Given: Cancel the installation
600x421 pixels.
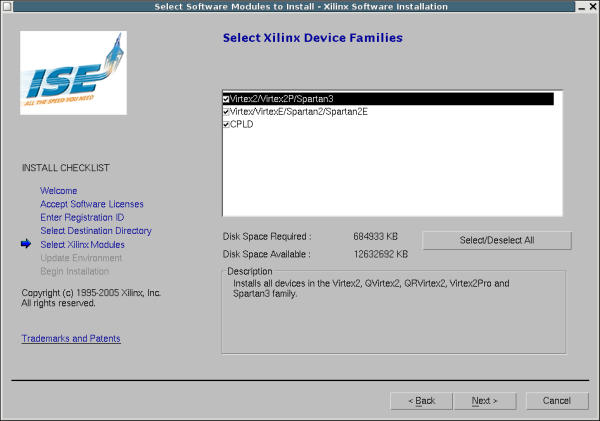Looking at the screenshot, I should click(x=557, y=401).
